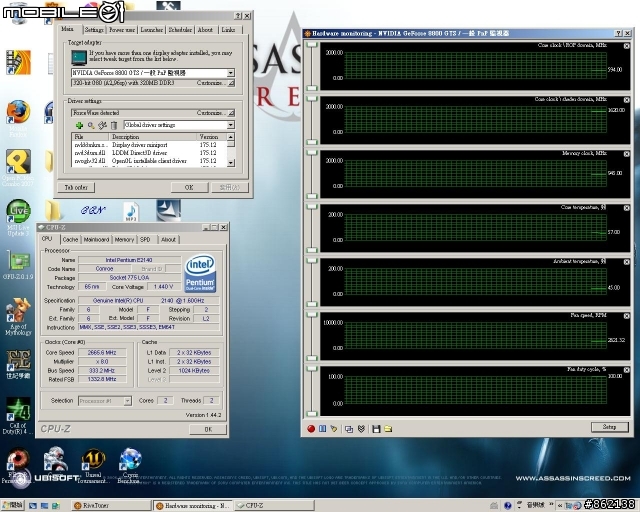640x512 pixels.
Task: Open the Links tab in RivaTuner
Action: (229, 30)
